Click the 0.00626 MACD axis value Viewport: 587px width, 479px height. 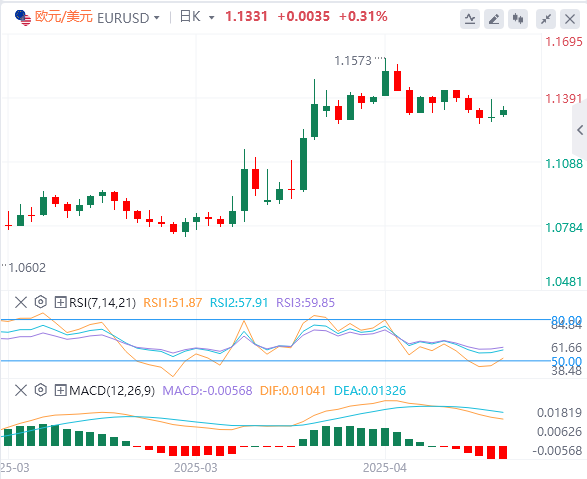(559, 431)
